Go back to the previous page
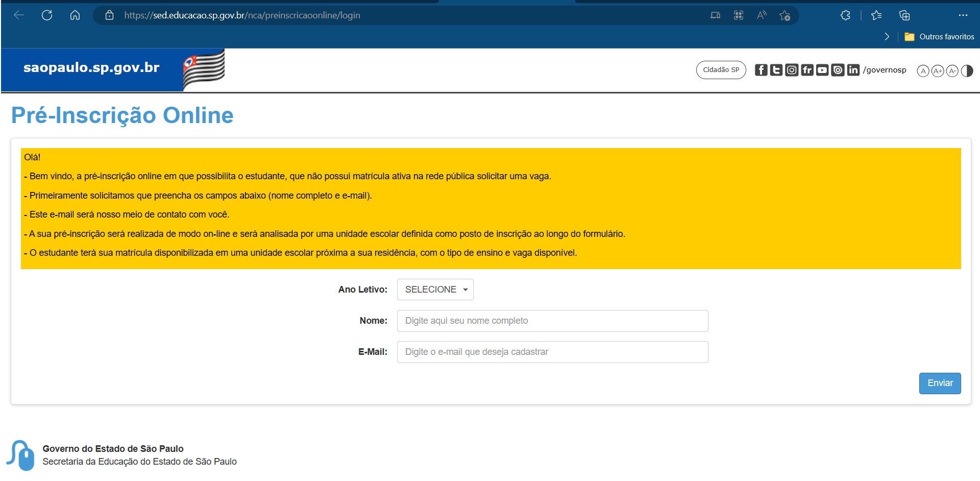980x481 pixels. tap(19, 15)
